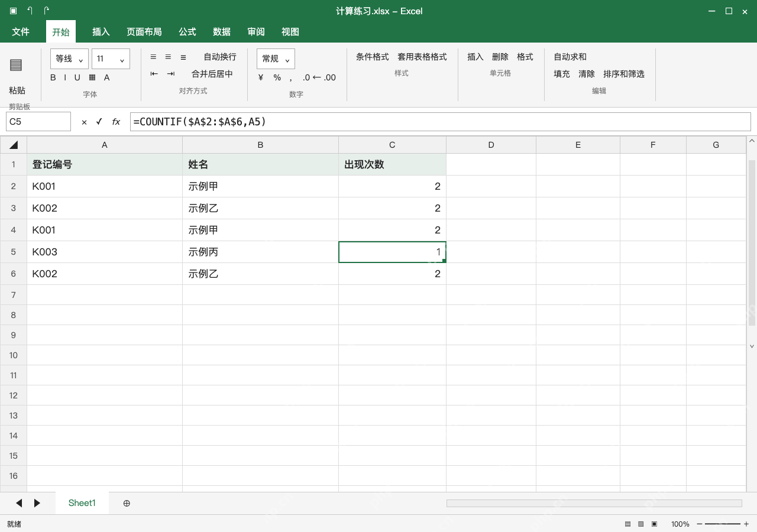
Task: Click the Redo arrow in title bar
Action: (x=47, y=11)
